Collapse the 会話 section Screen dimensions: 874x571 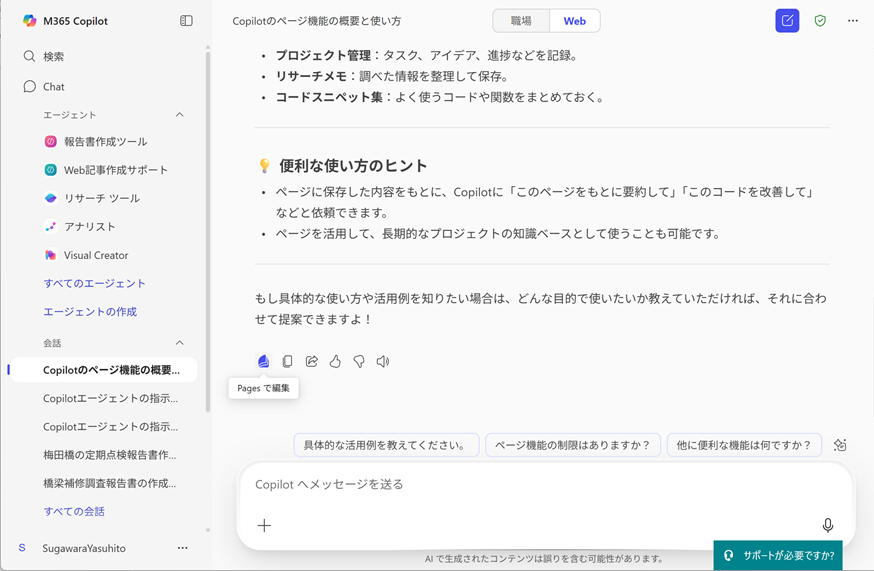(x=179, y=343)
